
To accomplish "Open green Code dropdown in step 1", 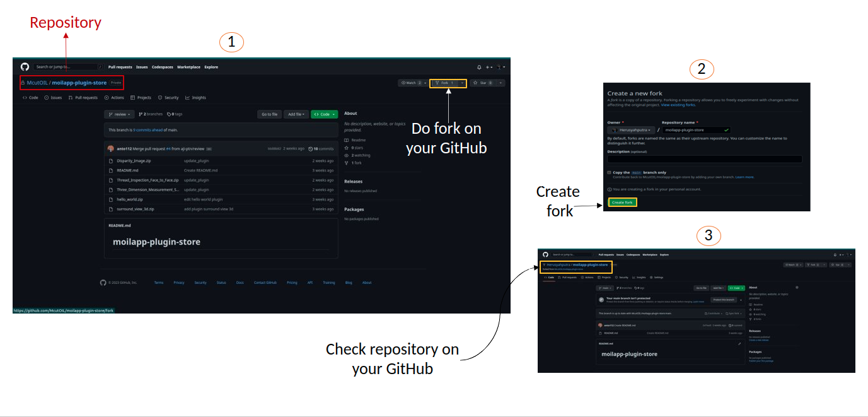I will pyautogui.click(x=324, y=114).
